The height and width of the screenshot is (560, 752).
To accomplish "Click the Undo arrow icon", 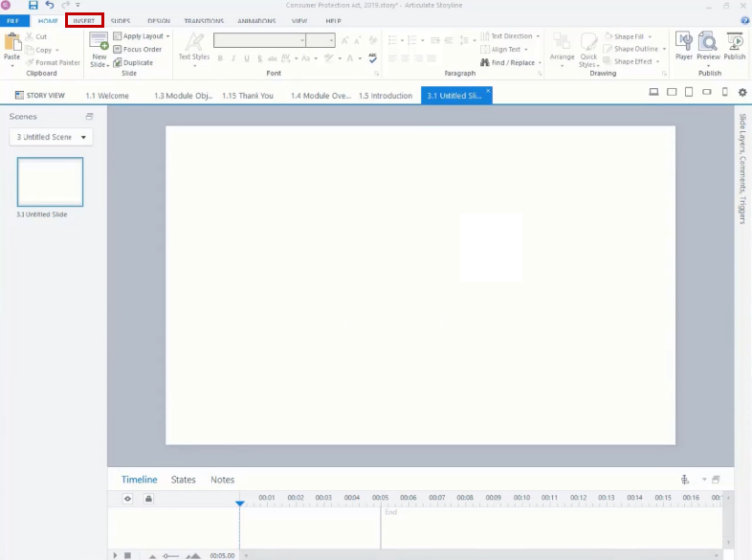I will (49, 5).
